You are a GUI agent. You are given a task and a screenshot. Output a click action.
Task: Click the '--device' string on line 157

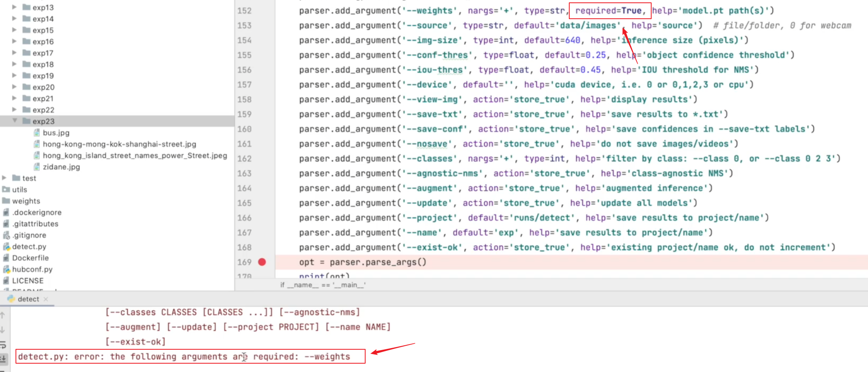[427, 84]
